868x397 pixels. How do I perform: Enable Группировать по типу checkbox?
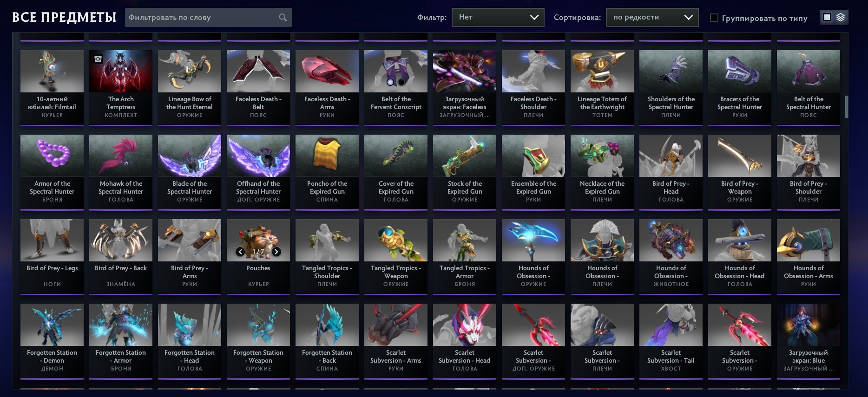pos(714,18)
